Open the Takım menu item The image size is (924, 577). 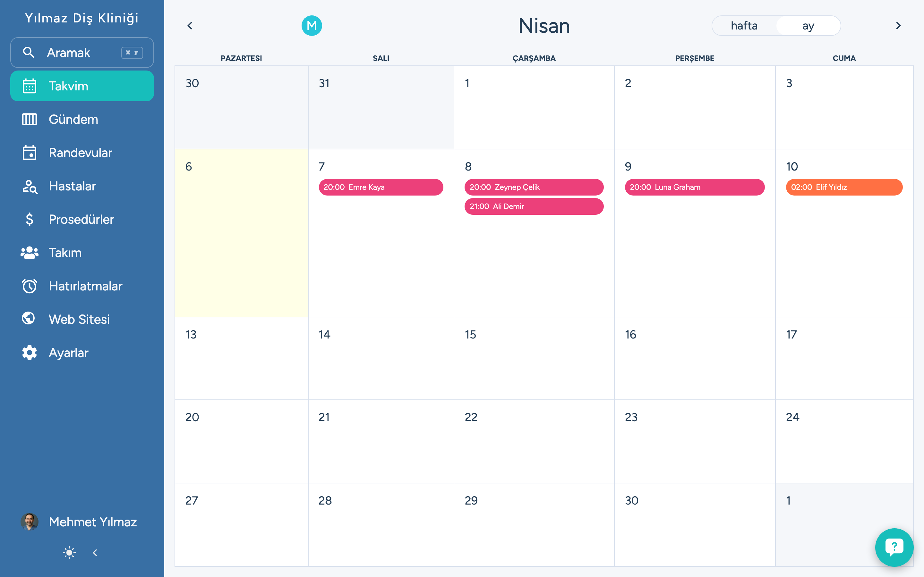[65, 253]
